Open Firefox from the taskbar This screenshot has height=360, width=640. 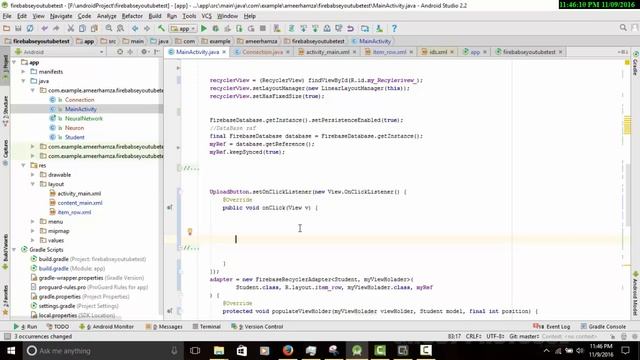(x=288, y=351)
